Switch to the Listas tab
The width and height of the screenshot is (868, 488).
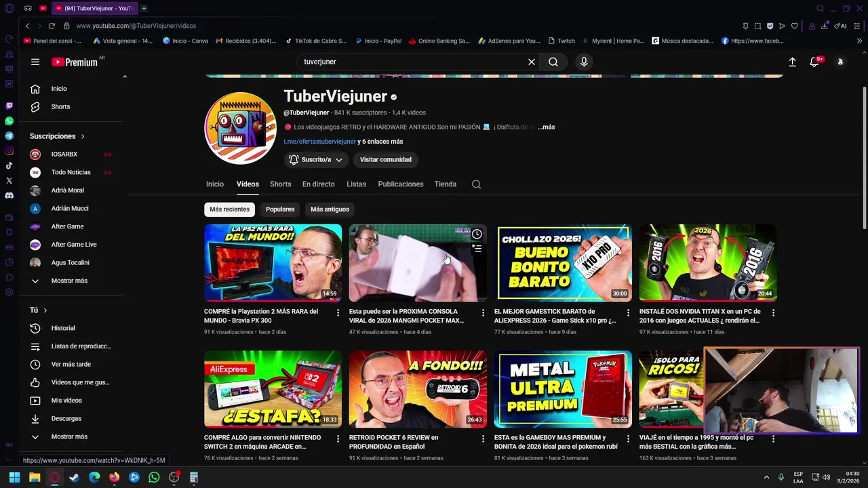click(x=356, y=184)
